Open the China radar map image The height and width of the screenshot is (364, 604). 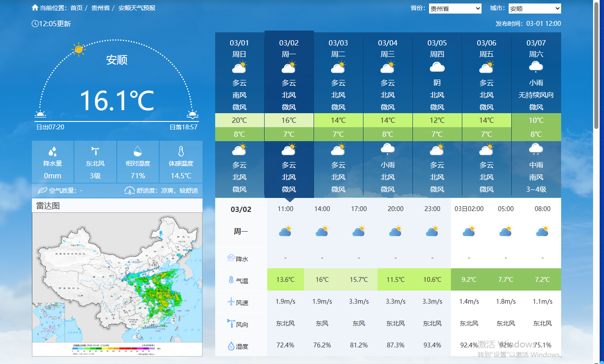[x=117, y=284]
